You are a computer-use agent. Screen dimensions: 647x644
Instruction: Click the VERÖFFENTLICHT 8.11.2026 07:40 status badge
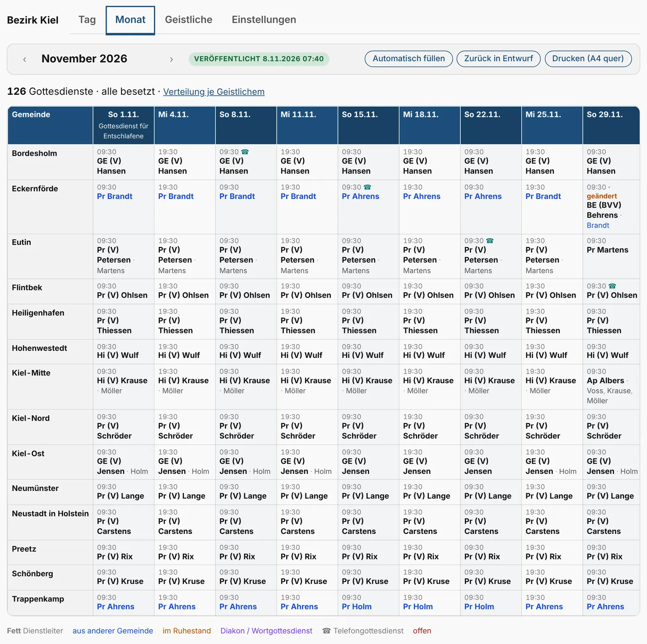259,59
